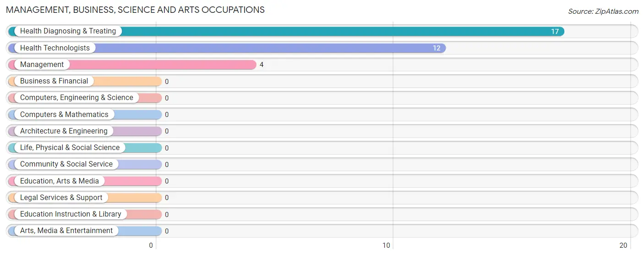Select the Health Technologists bar label
Viewport: 644px width, 256px height.
pyautogui.click(x=55, y=48)
